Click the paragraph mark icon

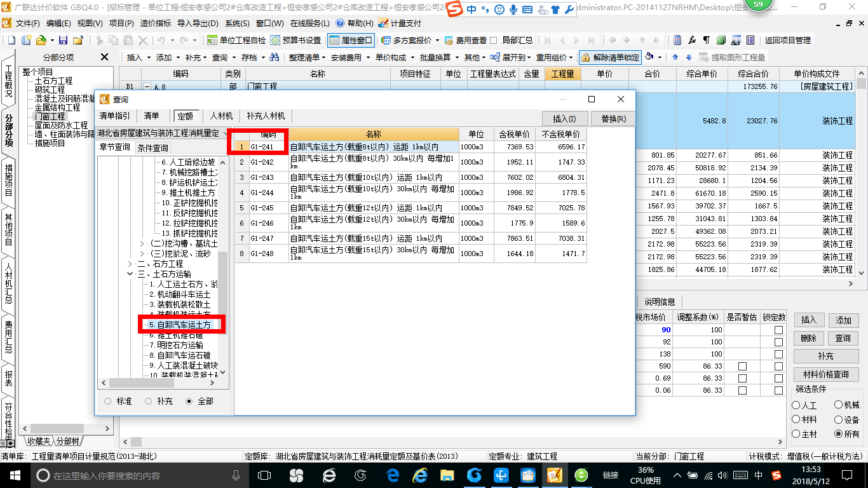click(706, 40)
